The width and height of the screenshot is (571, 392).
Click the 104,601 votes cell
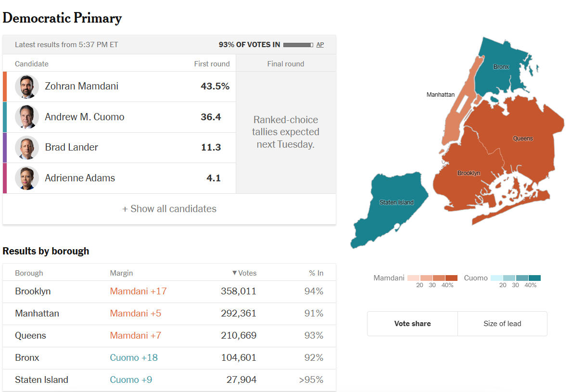tap(239, 358)
